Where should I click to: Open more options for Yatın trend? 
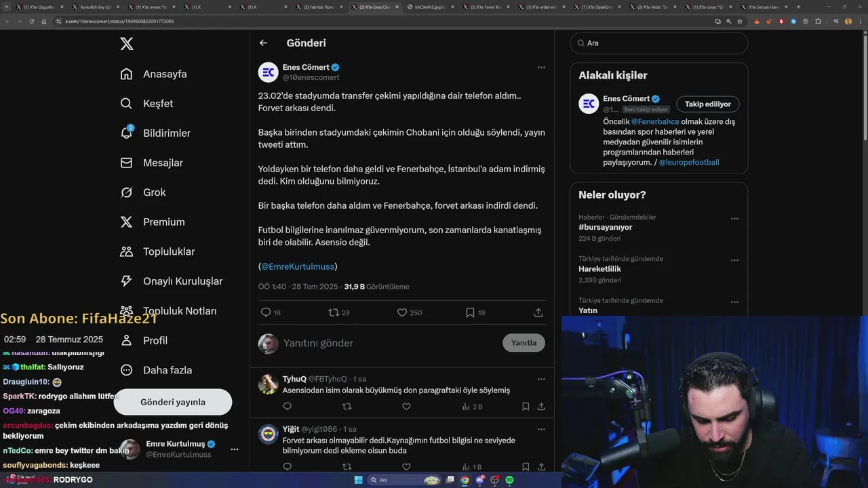tap(734, 302)
